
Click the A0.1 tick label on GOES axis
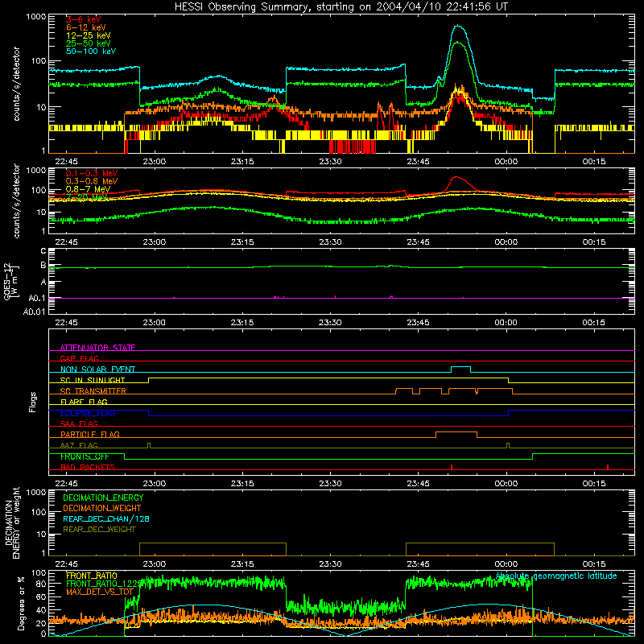[x=36, y=298]
